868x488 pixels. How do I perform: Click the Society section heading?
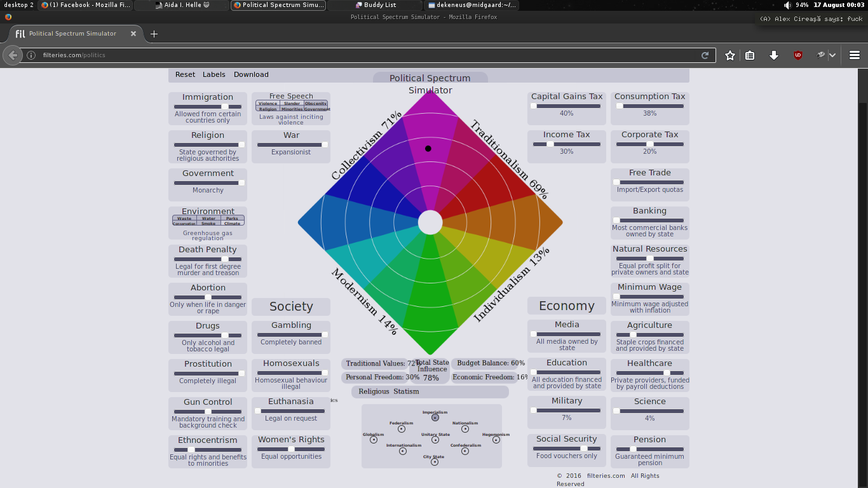click(x=291, y=306)
